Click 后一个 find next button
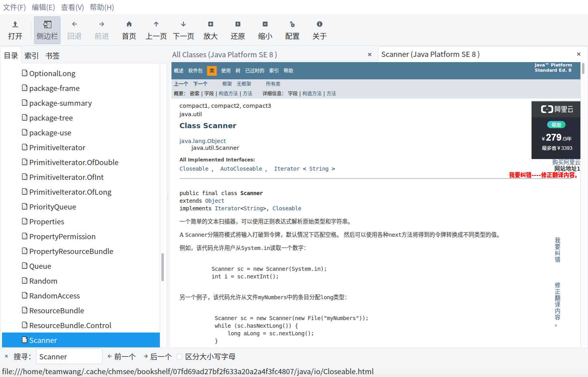 coord(157,357)
